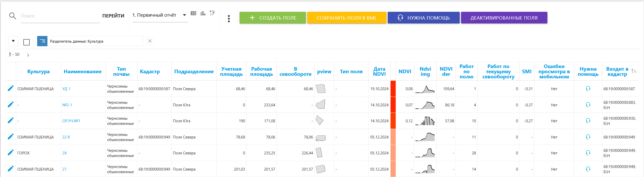Click the blue data separator icon
The image size is (644, 177).
pyautogui.click(x=42, y=41)
